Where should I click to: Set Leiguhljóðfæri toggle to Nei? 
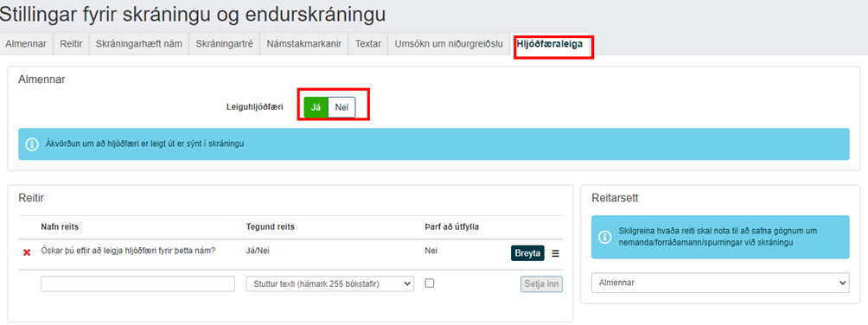[x=341, y=107]
